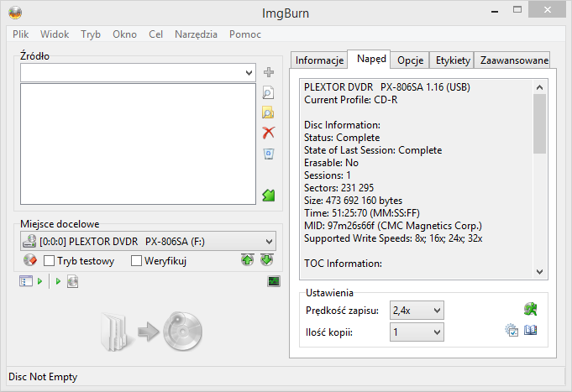Open the Pomoc menu
Viewport: 572px width, 392px height.
pyautogui.click(x=245, y=34)
